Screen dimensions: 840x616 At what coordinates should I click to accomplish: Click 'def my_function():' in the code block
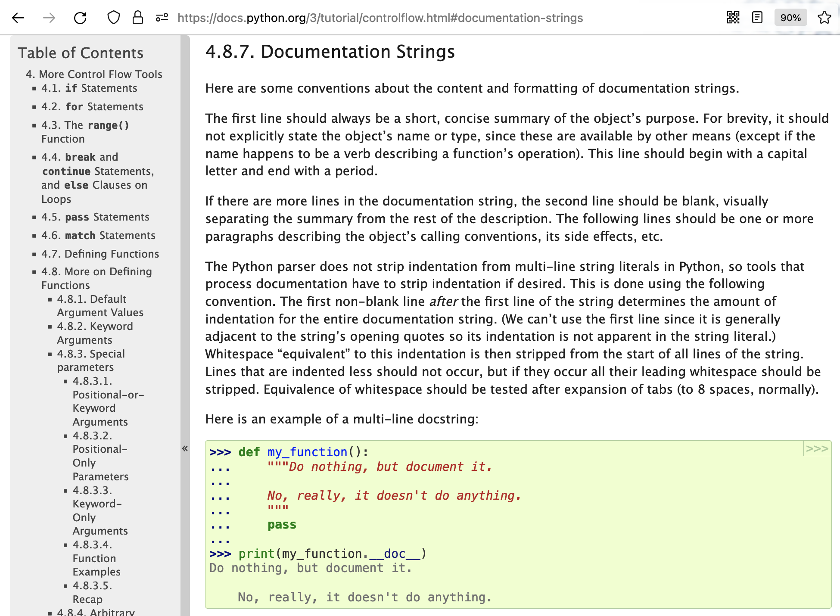click(303, 452)
